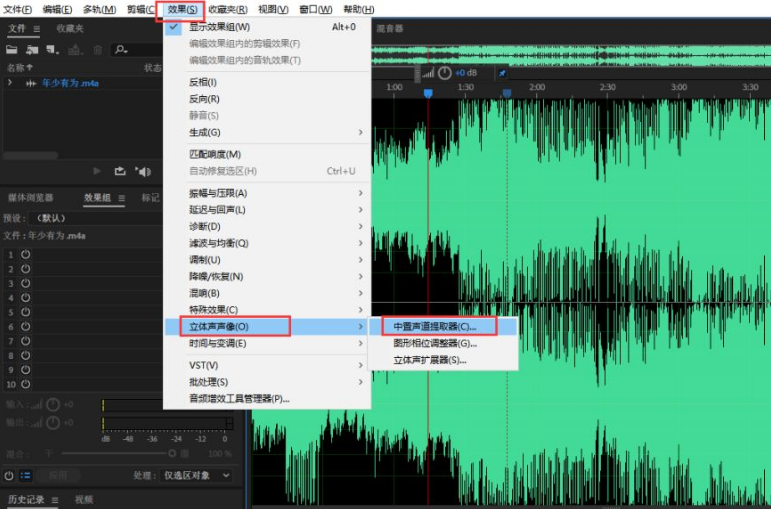The height and width of the screenshot is (509, 771).
Task: Click the open file folder icon
Action: pos(12,49)
